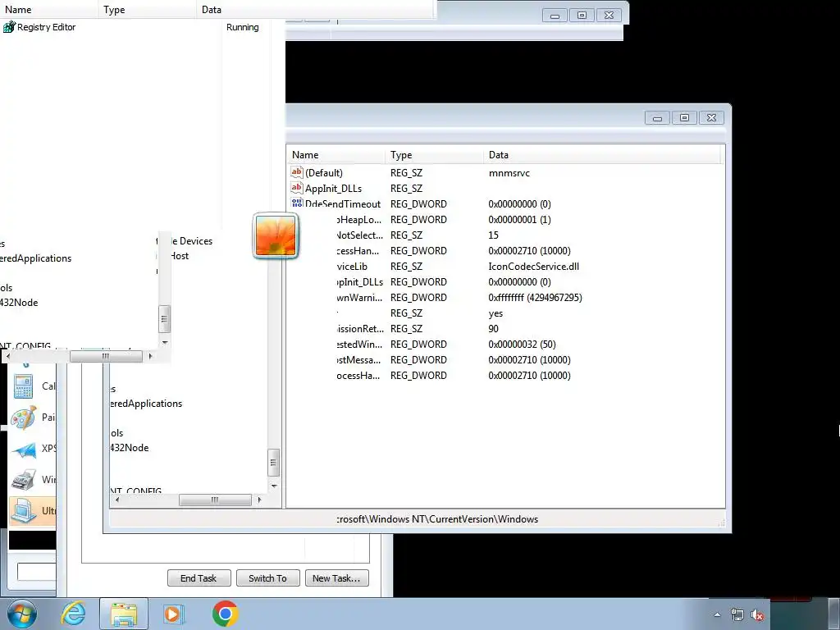Launch Internet Explorer from the taskbar
This screenshot has width=840, height=630.
(x=73, y=614)
